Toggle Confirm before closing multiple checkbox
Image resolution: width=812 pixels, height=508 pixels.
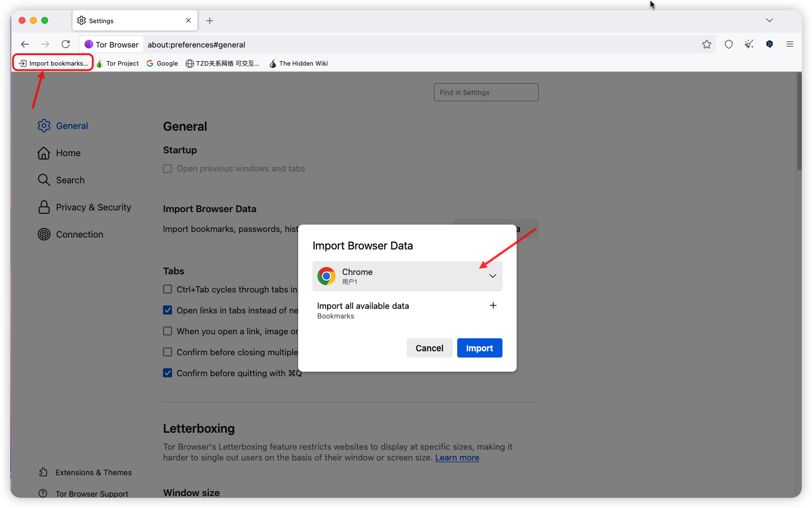(167, 352)
